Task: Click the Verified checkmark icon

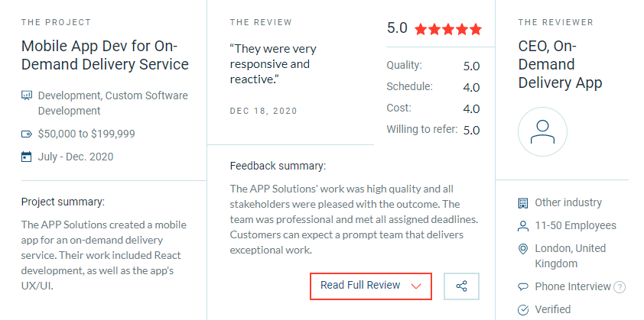Action: pos(523,310)
